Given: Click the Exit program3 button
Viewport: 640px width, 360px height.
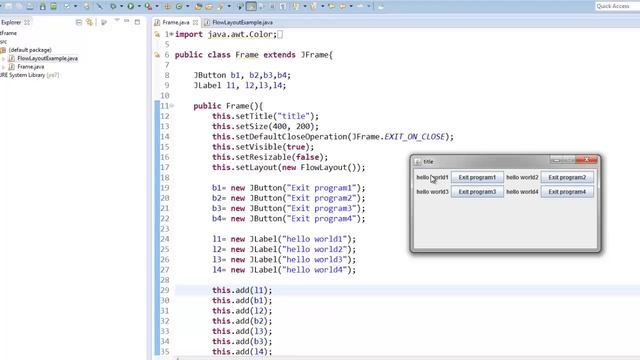Looking at the screenshot, I should click(x=477, y=192).
